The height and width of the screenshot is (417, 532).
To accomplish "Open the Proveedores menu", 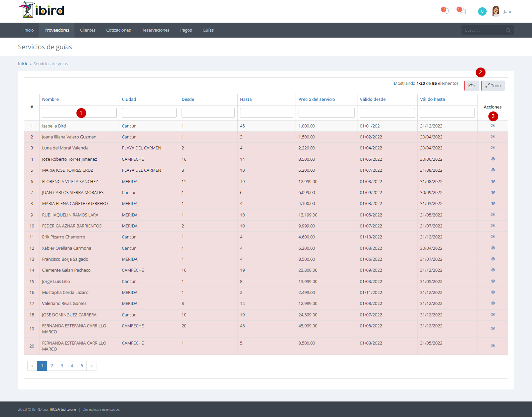I will [x=57, y=30].
